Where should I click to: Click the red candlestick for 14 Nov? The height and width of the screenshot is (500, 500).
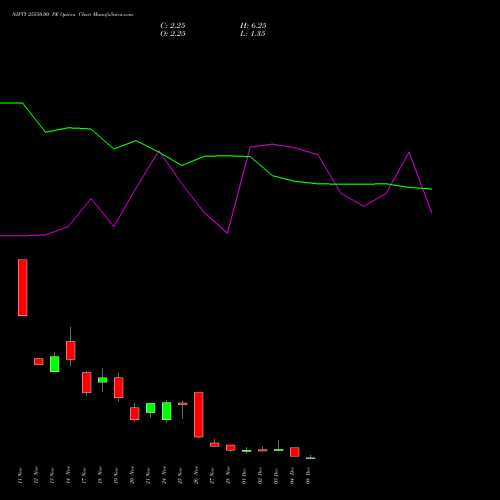coord(71,350)
